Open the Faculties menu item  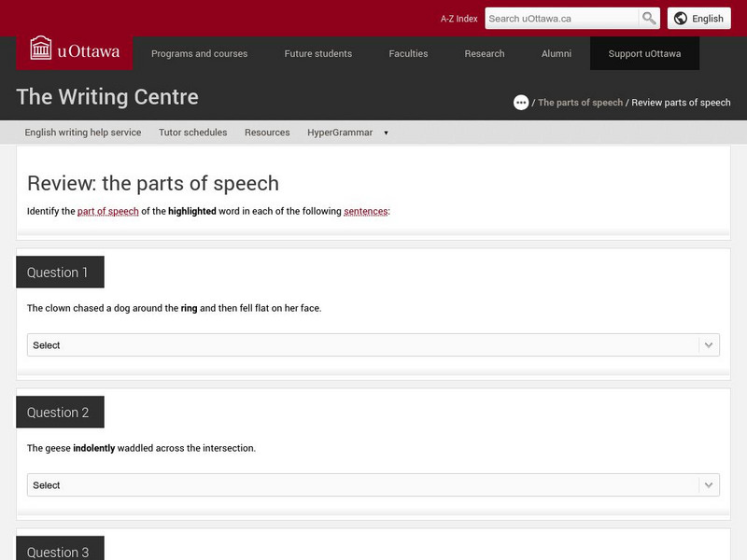click(408, 54)
